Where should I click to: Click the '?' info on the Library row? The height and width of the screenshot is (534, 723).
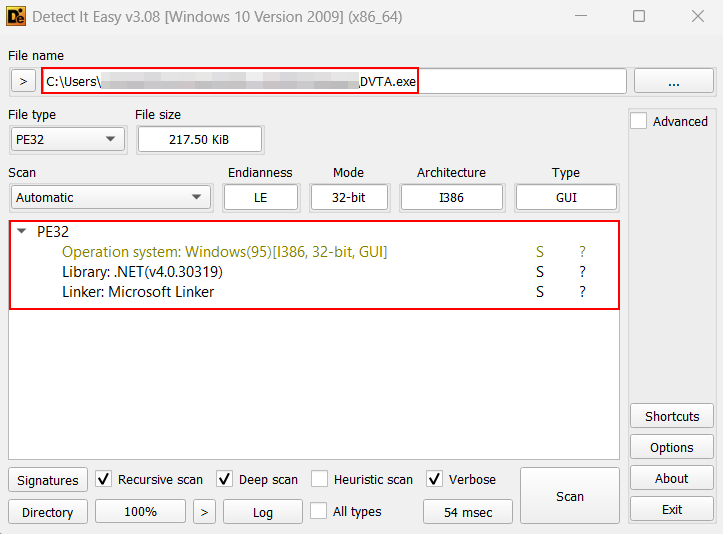[582, 272]
